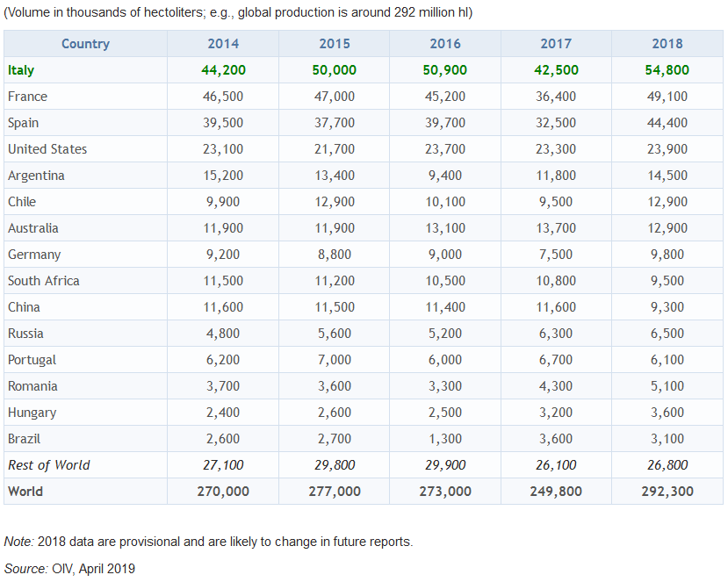Click Russia's 2014 value 4,800
The image size is (728, 582).
(x=223, y=334)
